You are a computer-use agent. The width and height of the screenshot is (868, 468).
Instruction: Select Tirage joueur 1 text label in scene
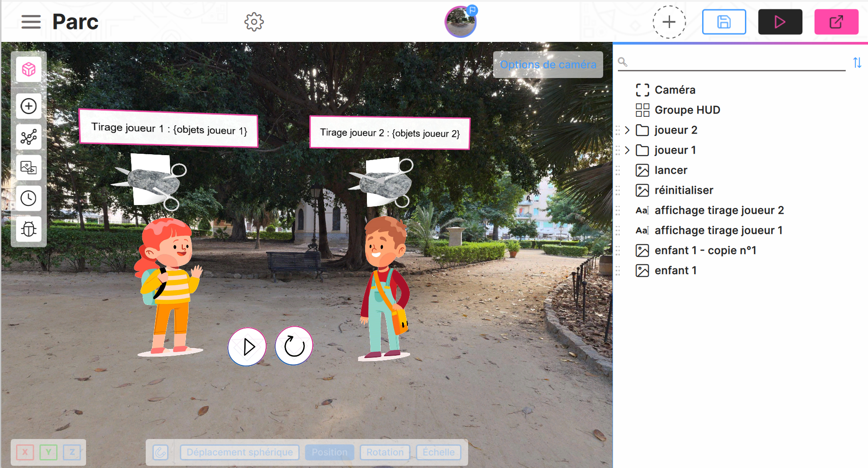tap(169, 128)
